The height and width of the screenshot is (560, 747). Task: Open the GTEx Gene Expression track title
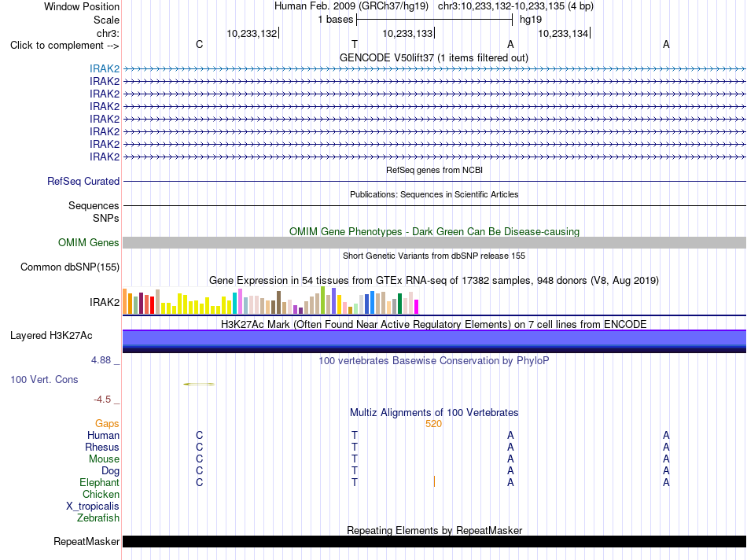(x=434, y=280)
